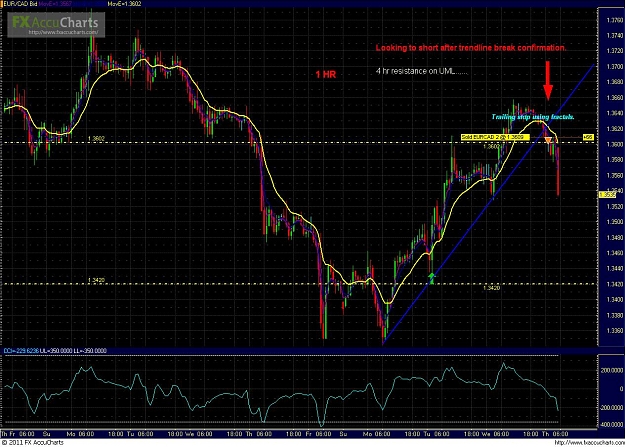Click -400.0000 on the CCI scale

[x=611, y=425]
